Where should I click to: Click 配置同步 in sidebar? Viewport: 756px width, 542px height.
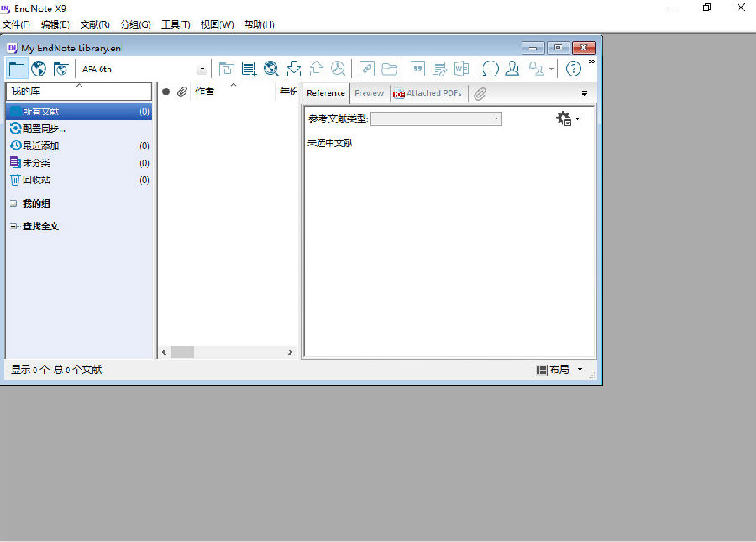point(44,129)
